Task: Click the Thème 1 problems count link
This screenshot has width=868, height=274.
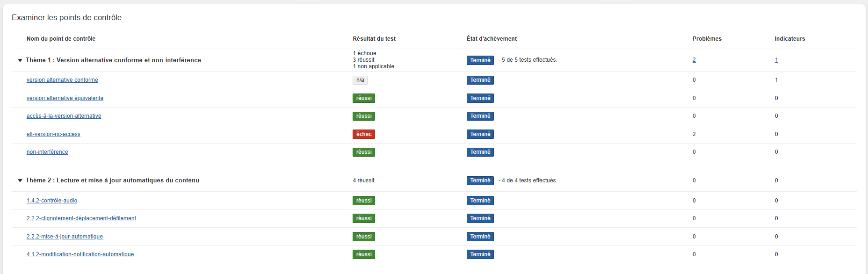Action: pyautogui.click(x=694, y=60)
